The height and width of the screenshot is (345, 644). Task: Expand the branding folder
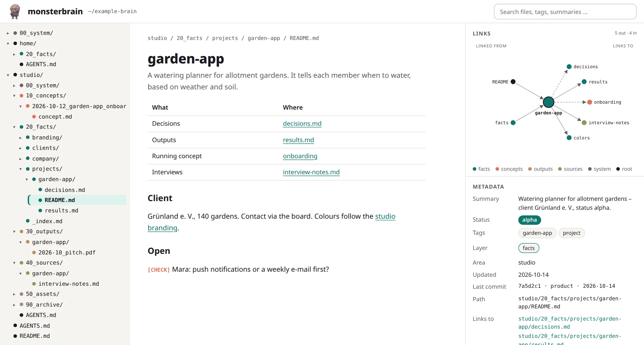pyautogui.click(x=21, y=138)
